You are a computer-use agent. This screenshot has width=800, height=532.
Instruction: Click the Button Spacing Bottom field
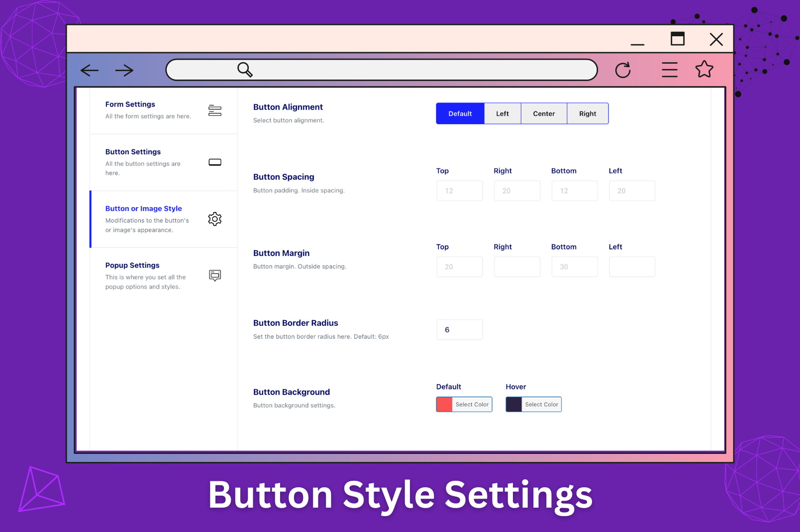click(x=575, y=191)
